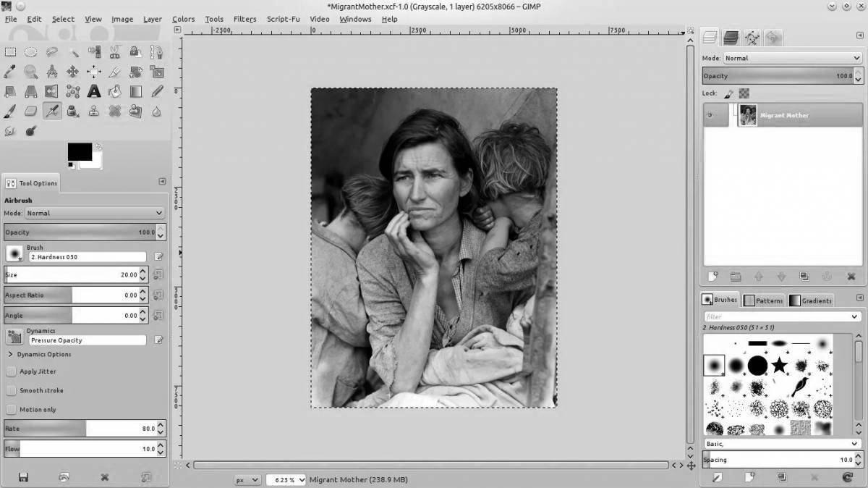Select the Rectangle Select tool
Viewport: 868px width, 488px height.
coord(10,51)
